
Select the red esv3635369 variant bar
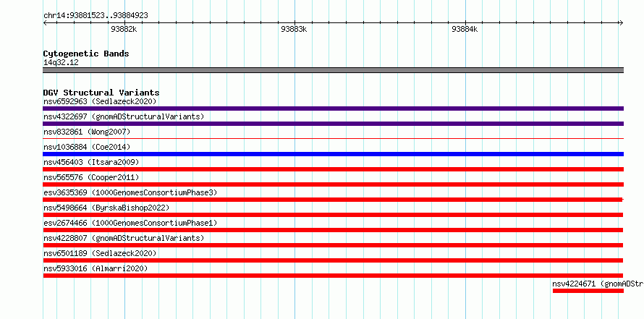333,200
